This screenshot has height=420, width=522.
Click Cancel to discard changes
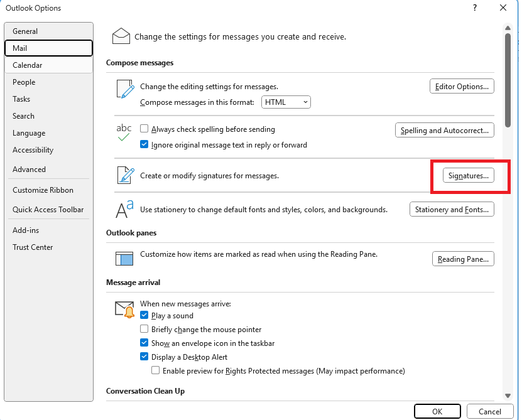point(490,412)
